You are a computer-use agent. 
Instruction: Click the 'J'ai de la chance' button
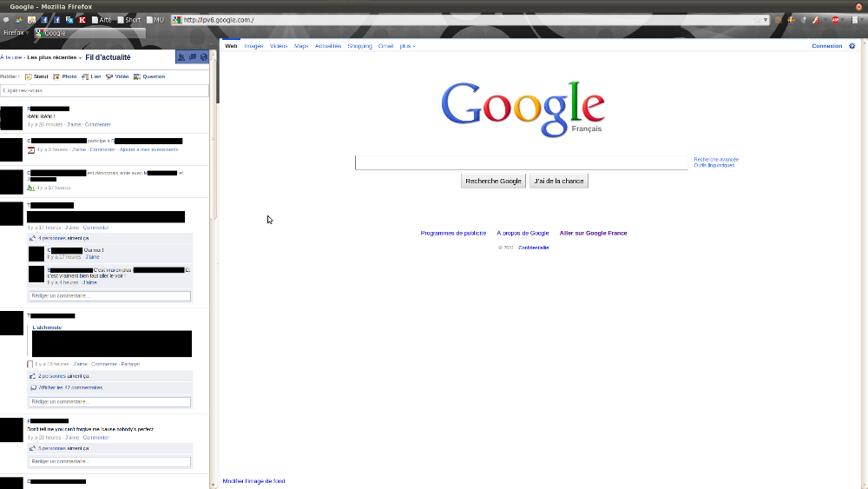point(558,181)
